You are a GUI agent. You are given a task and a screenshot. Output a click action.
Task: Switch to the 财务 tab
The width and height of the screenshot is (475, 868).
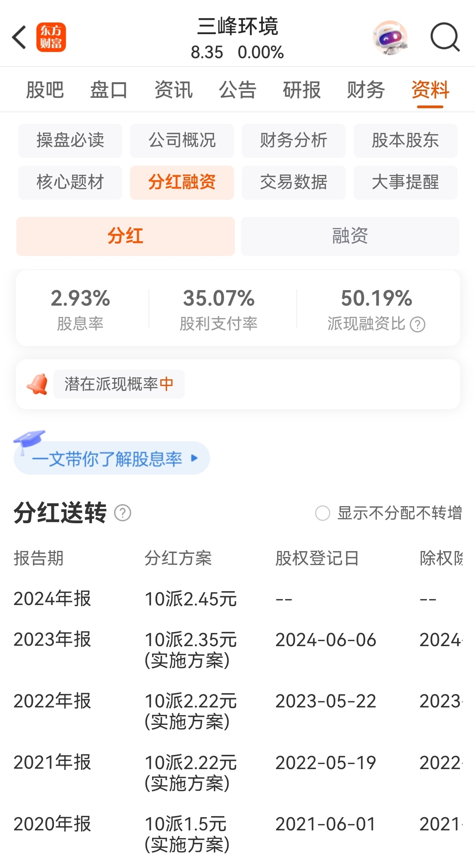[366, 90]
